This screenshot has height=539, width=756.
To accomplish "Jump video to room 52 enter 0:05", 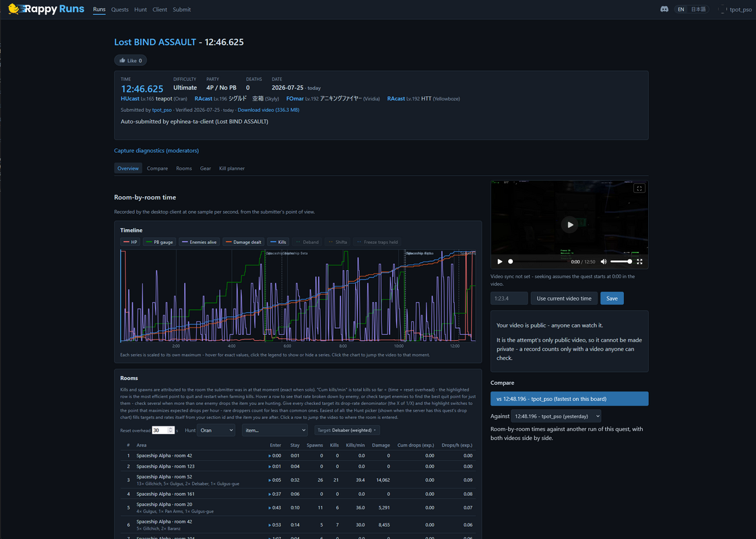I will pos(275,480).
